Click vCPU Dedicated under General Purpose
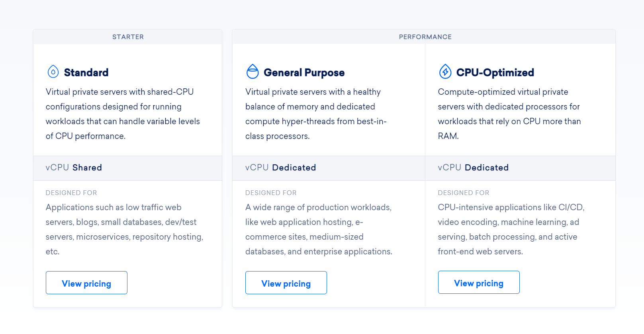 point(280,168)
